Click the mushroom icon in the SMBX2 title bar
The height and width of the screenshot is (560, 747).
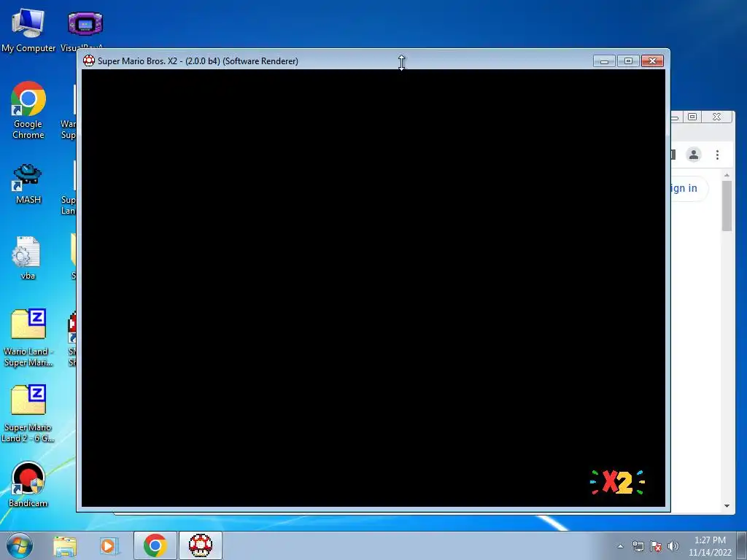click(88, 61)
